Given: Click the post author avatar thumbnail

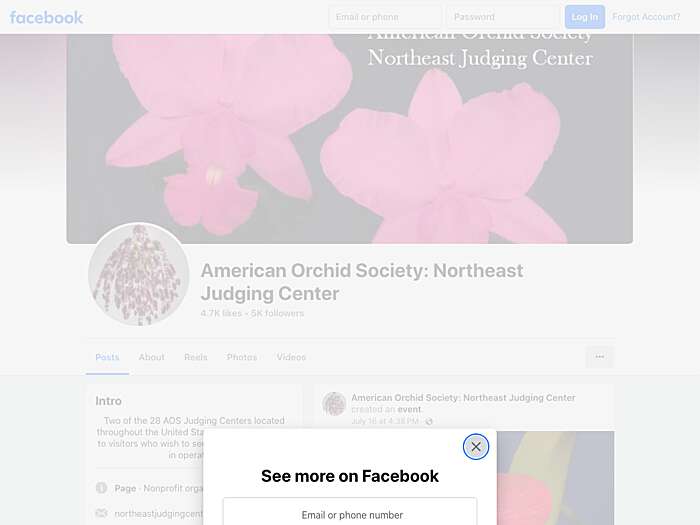Looking at the screenshot, I should click(x=334, y=404).
